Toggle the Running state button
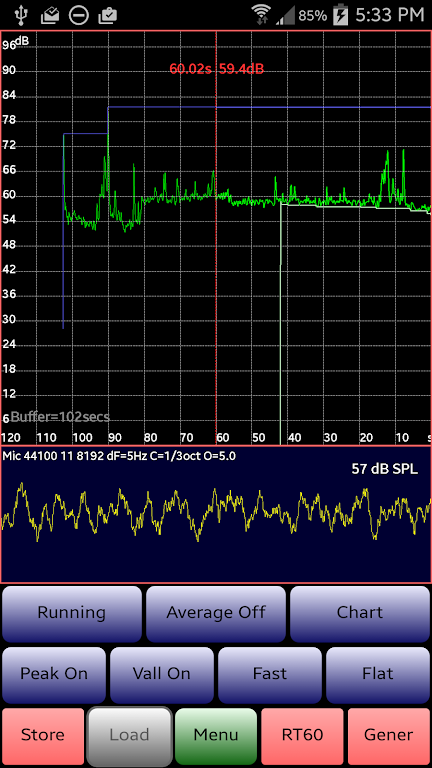 [72, 613]
